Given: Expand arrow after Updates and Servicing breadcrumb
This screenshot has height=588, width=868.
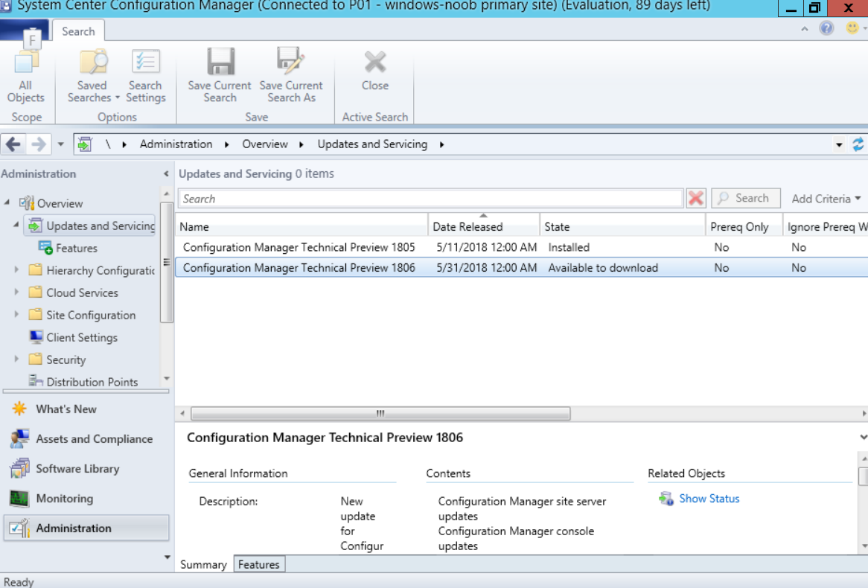Looking at the screenshot, I should [x=441, y=144].
